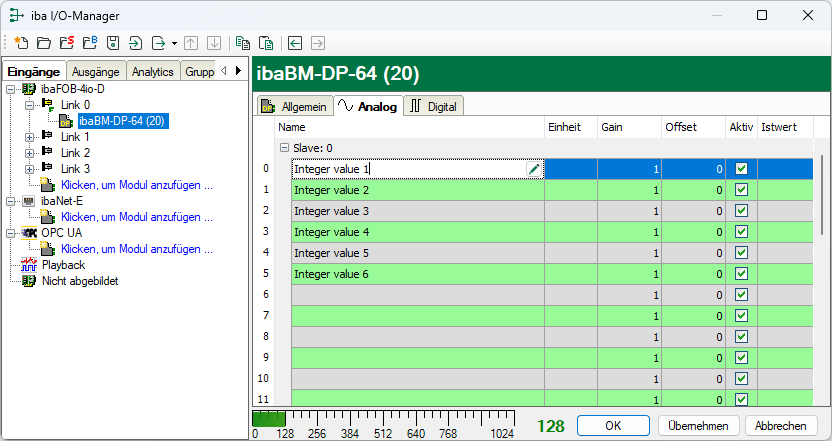Select the Playback node icon in tree
The image size is (832, 441).
pos(28,265)
